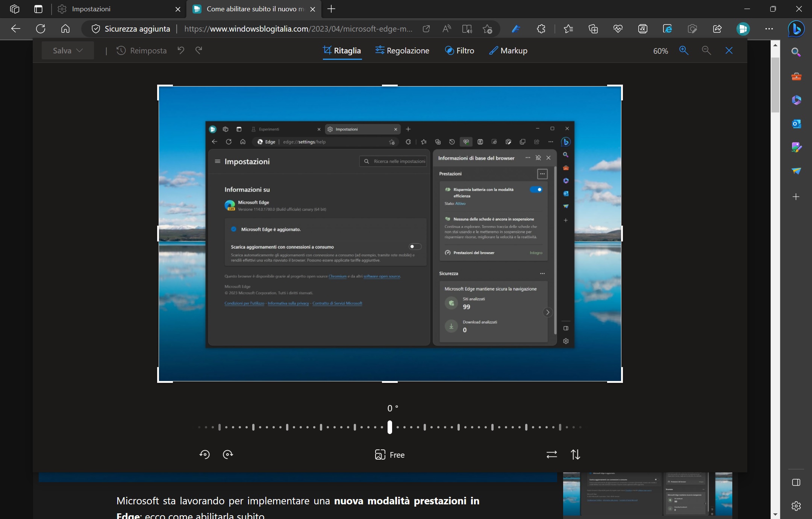The height and width of the screenshot is (519, 812).
Task: Open the Free aspect ratio selector
Action: 390,455
